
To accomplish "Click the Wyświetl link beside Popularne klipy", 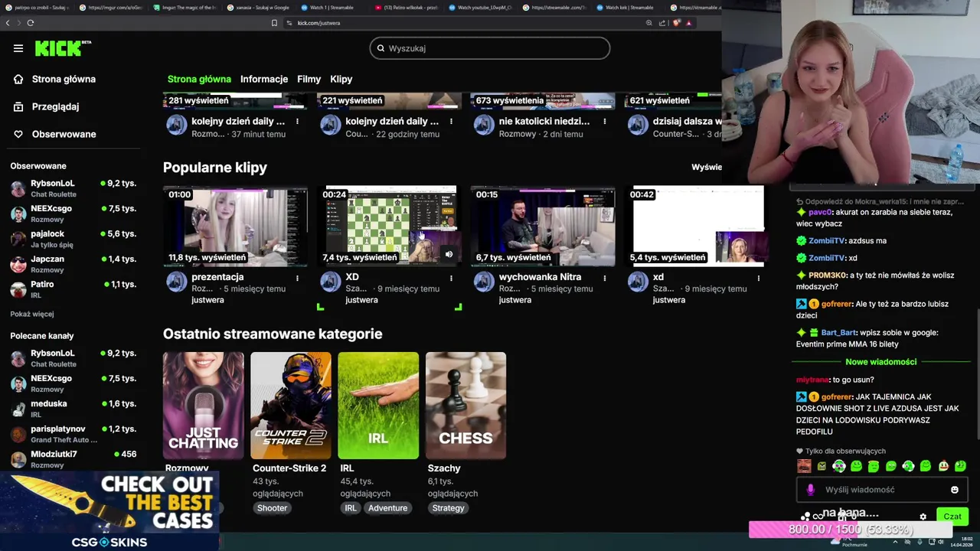I will 707,167.
